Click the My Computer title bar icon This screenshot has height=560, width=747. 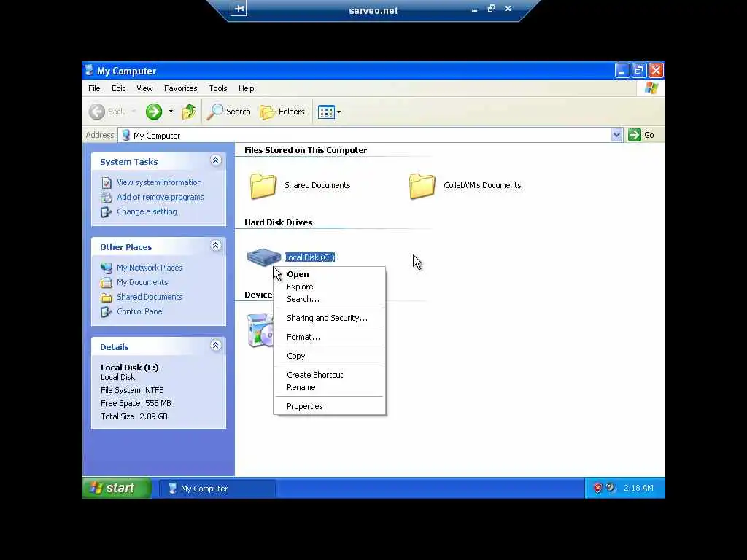[x=89, y=71]
